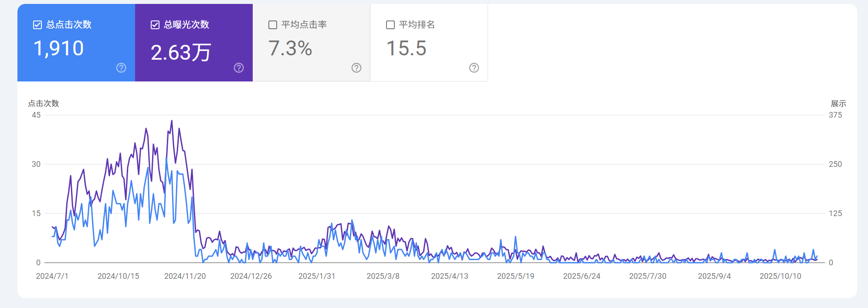Click the 平均排名 label text
Viewport: 868px width, 308px height.
point(417,25)
